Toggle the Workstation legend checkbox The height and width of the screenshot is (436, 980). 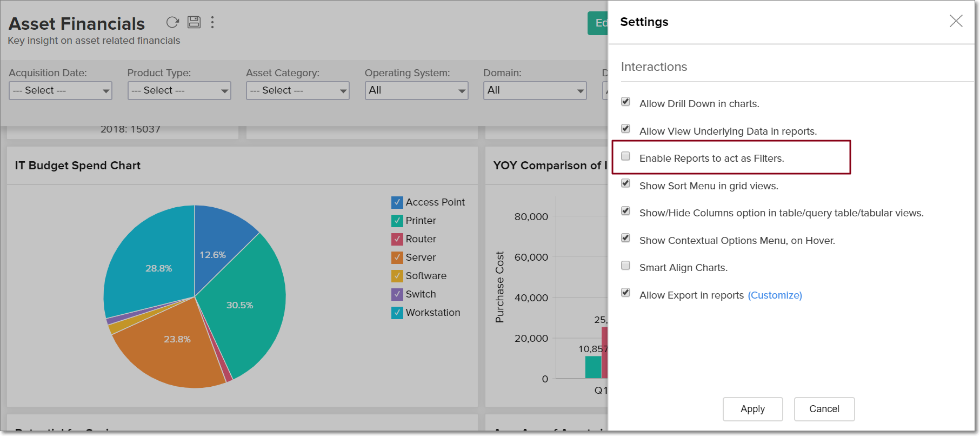pyautogui.click(x=397, y=313)
